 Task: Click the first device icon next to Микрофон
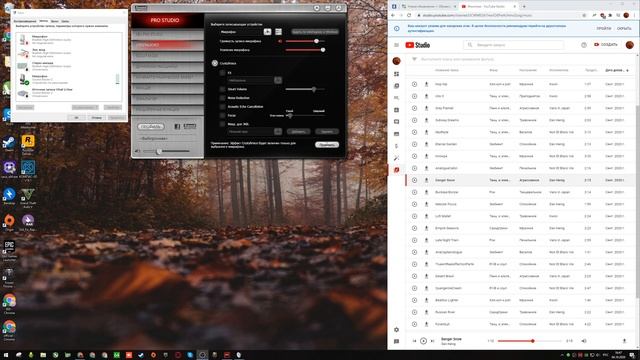267,31
